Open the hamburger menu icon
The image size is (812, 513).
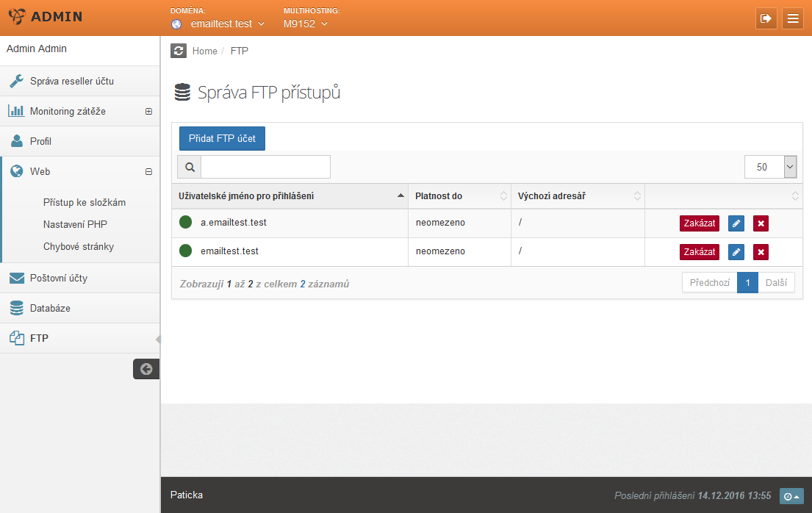point(793,18)
